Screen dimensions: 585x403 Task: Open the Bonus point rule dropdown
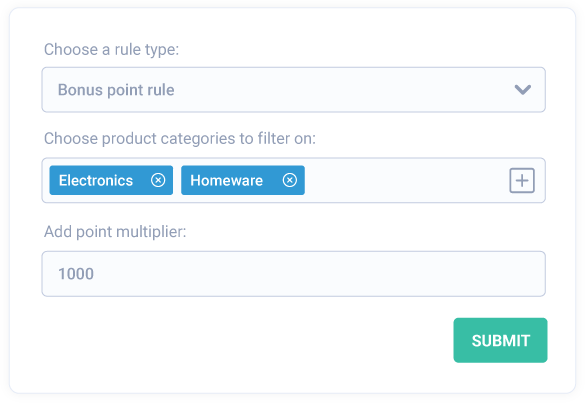point(294,90)
